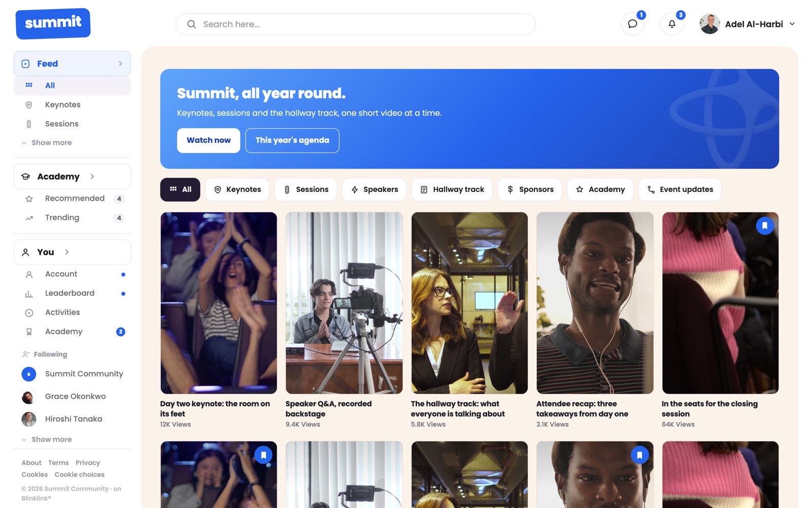Image resolution: width=812 pixels, height=508 pixels.
Task: Select the Hallway track filter tab
Action: 452,189
